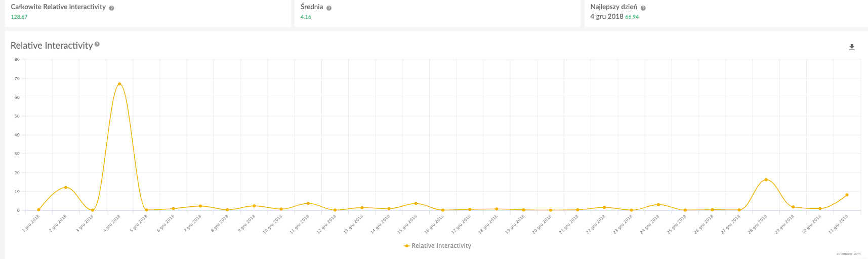
Task: Click help icon next to Średnia
Action: click(x=329, y=8)
